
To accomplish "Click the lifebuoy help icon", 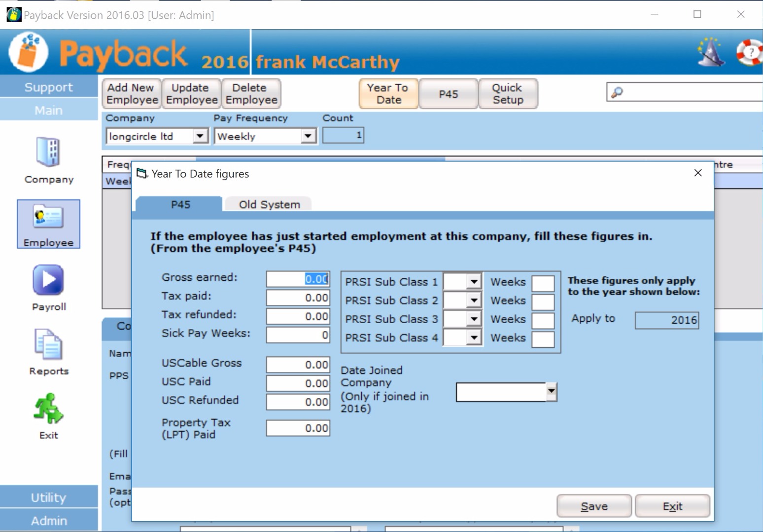I will point(748,52).
